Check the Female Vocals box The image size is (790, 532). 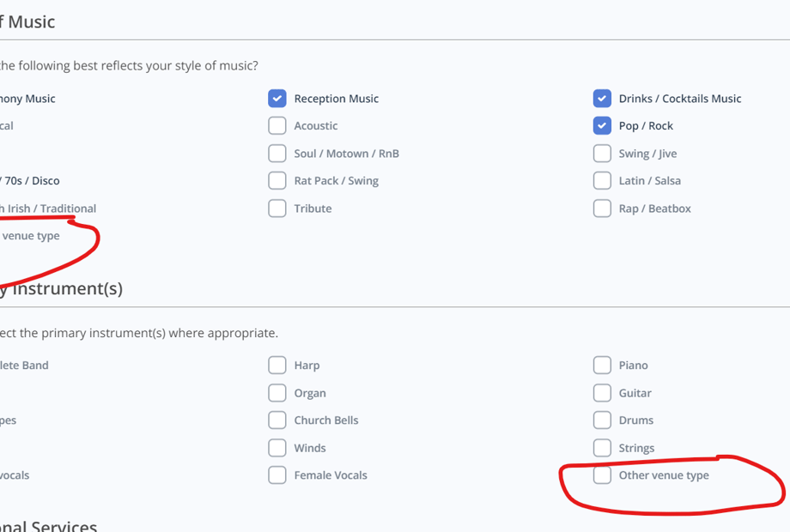(276, 475)
